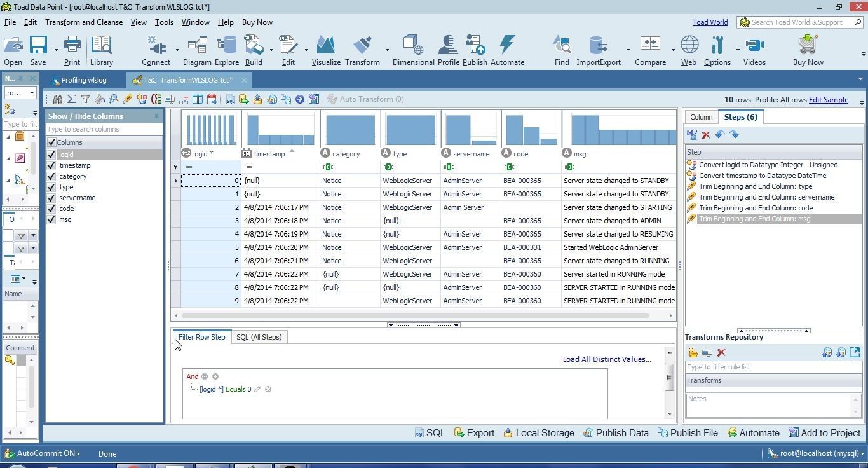Open the File menu
The width and height of the screenshot is (868, 468).
(x=10, y=22)
